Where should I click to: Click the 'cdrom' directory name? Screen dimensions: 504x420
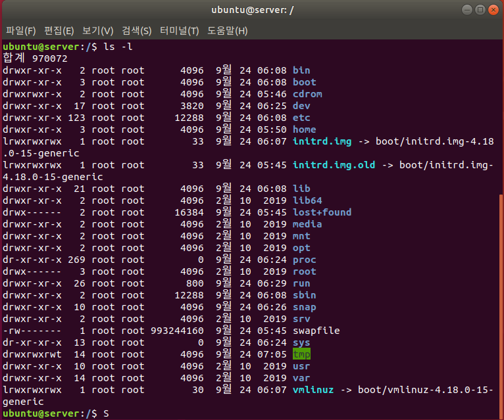(x=307, y=94)
